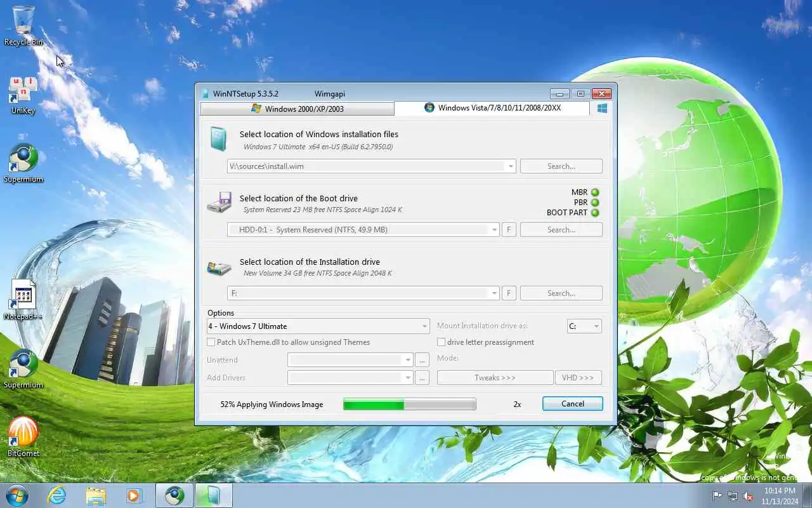
Task: Switch to Supermium taskbar button
Action: 174,495
